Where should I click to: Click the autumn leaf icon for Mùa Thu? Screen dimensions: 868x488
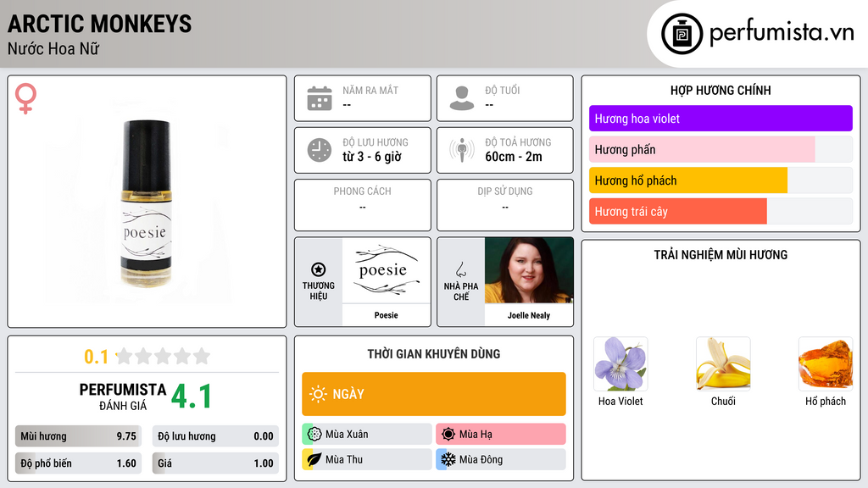(x=314, y=459)
